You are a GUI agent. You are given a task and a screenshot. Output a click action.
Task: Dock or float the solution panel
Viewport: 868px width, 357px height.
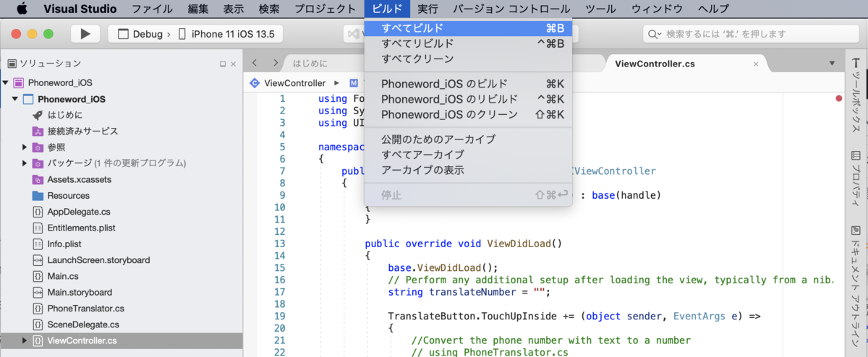(x=223, y=64)
